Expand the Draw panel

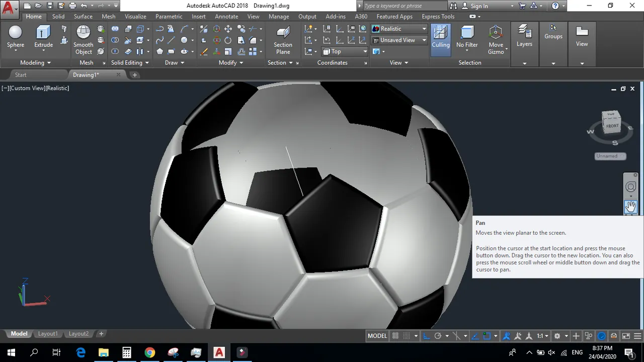tap(175, 62)
